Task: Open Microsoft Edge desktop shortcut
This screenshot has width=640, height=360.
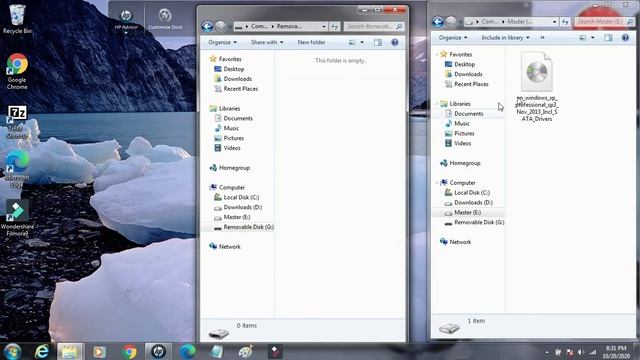Action: point(17,170)
